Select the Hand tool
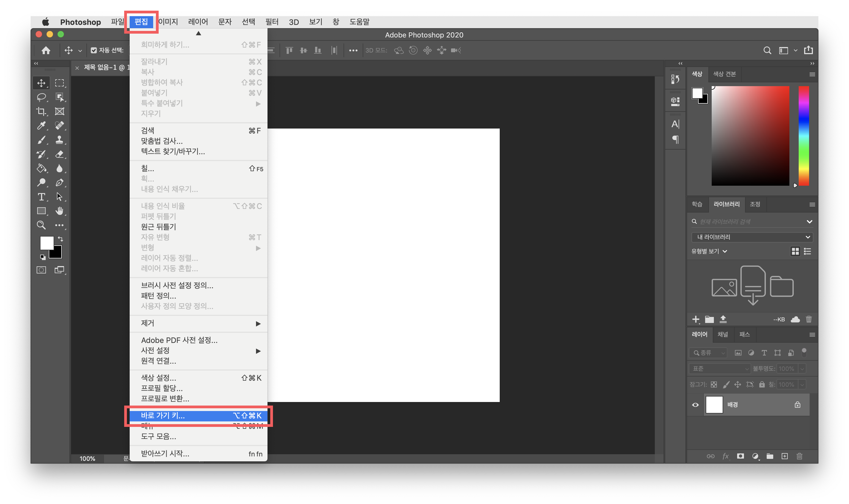The width and height of the screenshot is (849, 504). coord(59,211)
